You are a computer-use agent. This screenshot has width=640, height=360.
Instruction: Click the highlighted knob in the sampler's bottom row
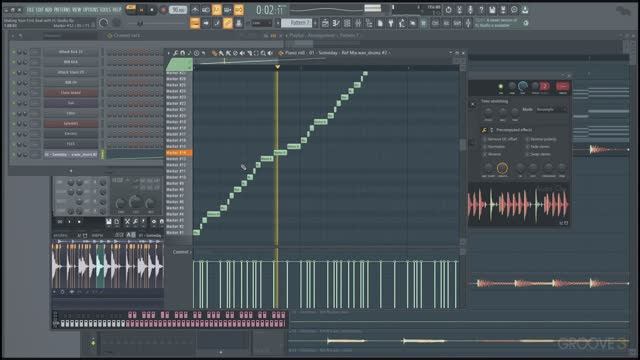(502, 168)
